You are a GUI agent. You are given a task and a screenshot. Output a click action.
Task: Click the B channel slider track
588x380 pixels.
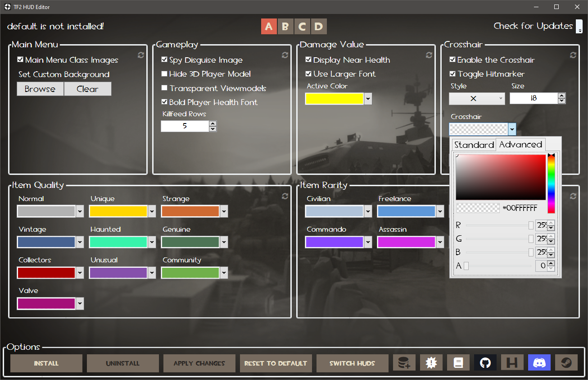500,252
